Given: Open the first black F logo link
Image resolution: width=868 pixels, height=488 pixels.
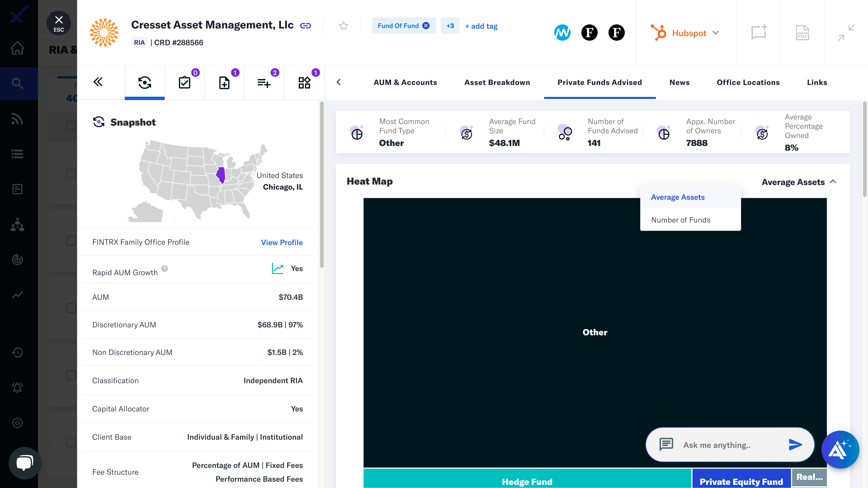Looking at the screenshot, I should [x=589, y=33].
